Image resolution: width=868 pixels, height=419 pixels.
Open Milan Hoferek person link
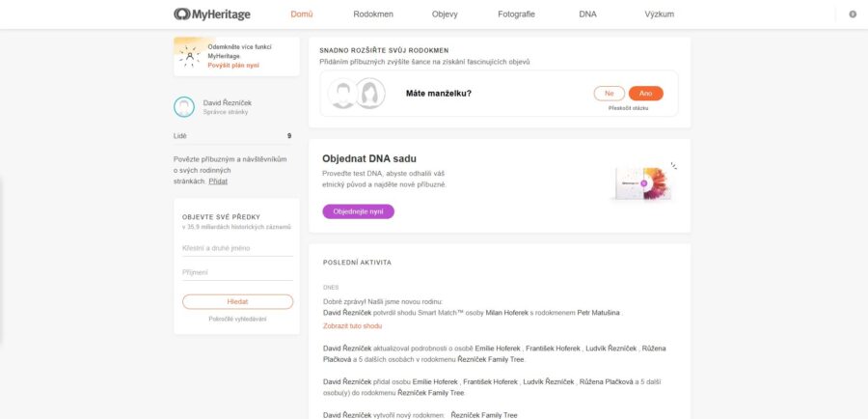click(507, 313)
